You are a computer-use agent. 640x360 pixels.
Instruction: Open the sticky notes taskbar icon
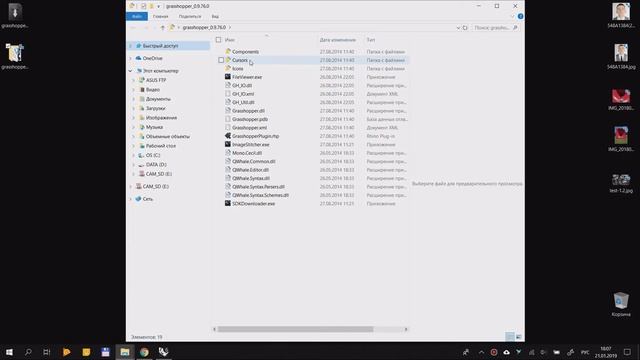[86, 352]
